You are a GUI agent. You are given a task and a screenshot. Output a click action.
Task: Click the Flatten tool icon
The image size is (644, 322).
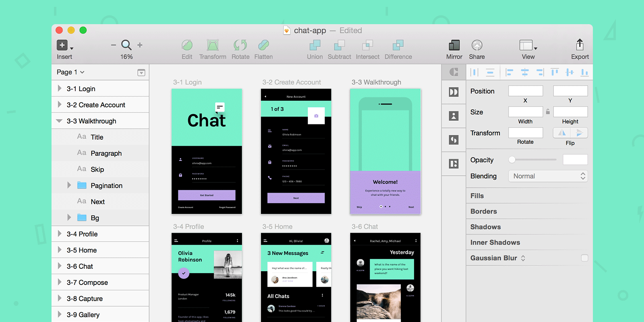click(x=264, y=45)
